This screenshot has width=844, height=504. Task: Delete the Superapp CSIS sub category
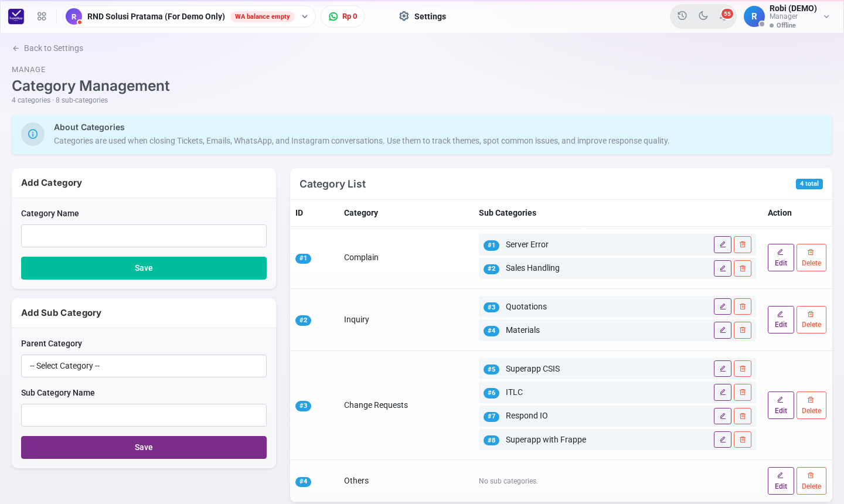click(x=743, y=369)
